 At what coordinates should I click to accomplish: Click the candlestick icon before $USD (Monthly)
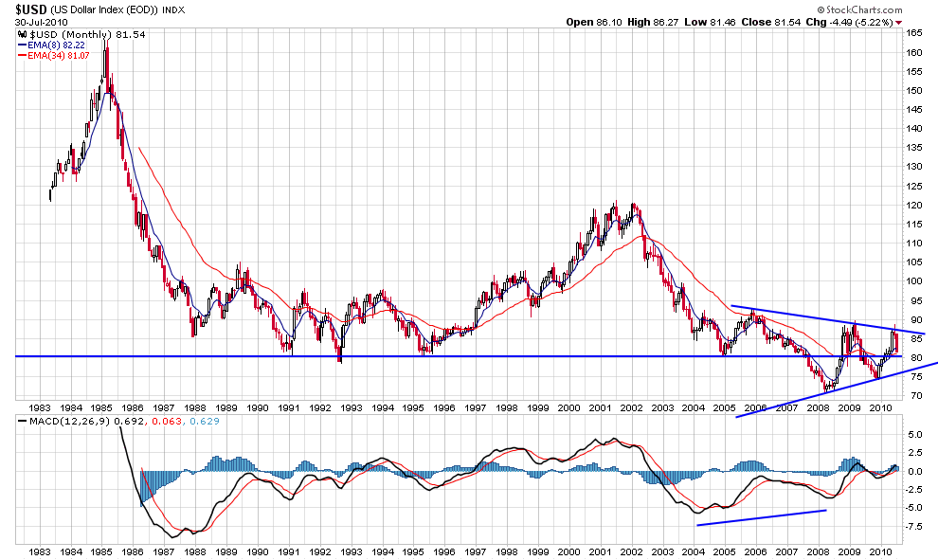click(x=22, y=35)
